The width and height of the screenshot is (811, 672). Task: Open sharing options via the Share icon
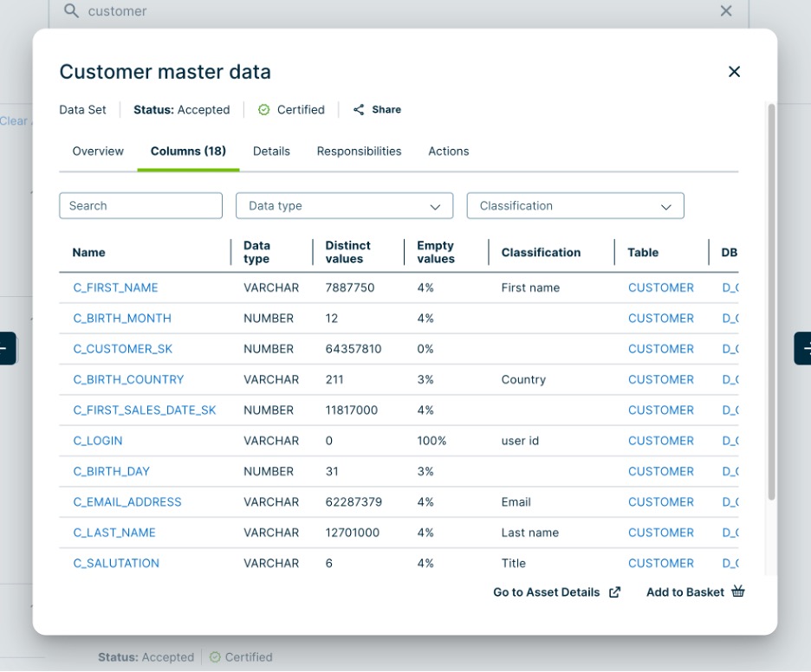click(358, 109)
